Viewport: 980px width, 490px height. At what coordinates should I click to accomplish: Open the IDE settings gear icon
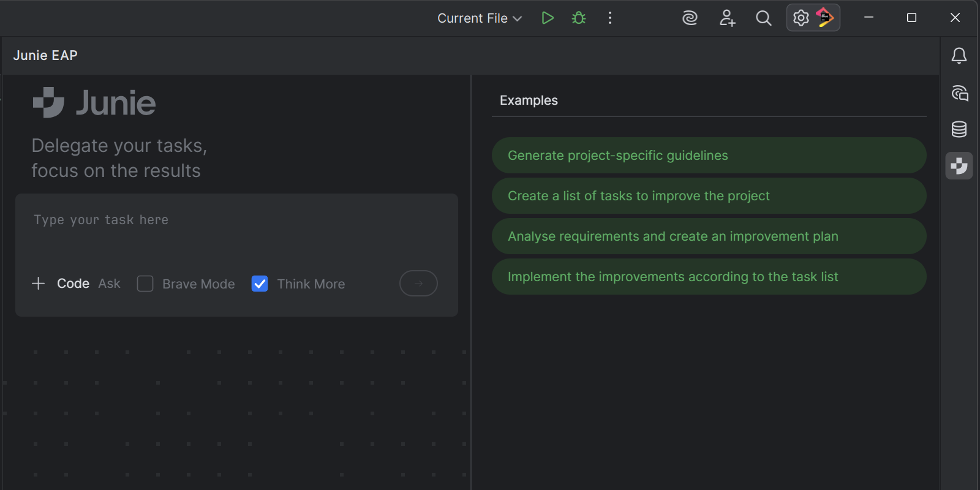[x=801, y=18]
